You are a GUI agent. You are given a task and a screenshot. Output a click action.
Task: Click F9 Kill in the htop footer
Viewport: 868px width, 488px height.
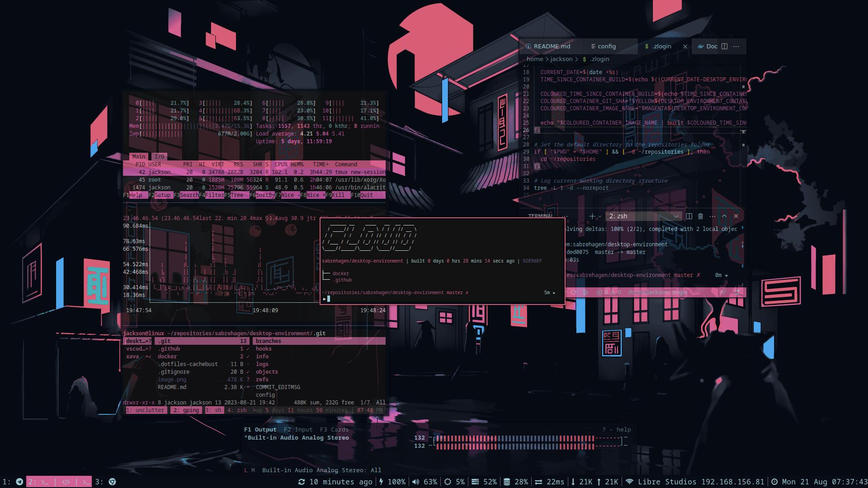point(338,195)
